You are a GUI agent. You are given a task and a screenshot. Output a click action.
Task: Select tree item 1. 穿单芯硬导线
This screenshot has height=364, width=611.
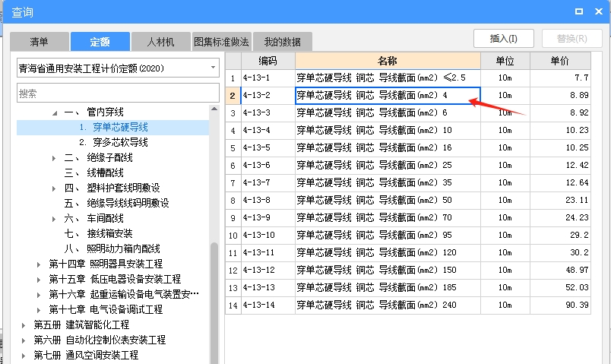pyautogui.click(x=113, y=128)
